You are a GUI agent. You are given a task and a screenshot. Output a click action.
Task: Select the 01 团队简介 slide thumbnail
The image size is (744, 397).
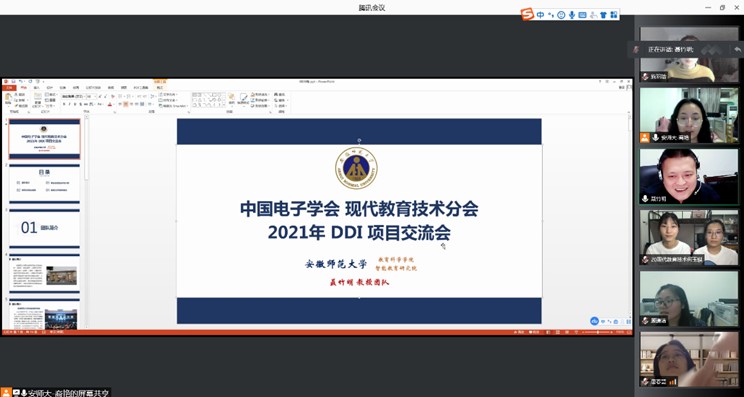click(x=45, y=228)
